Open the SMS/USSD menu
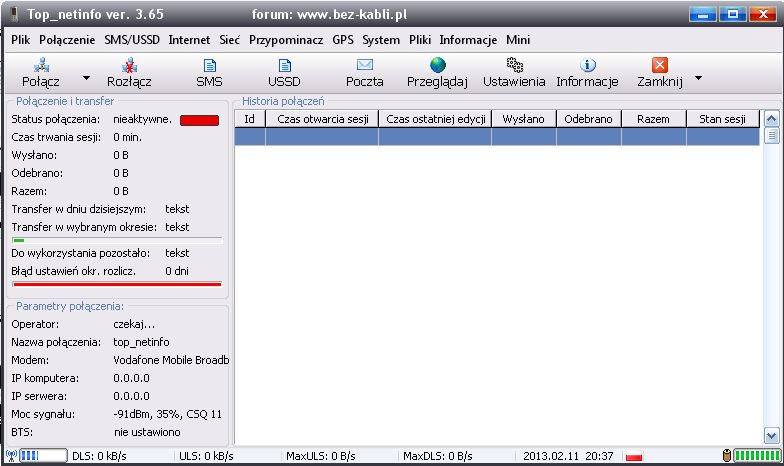This screenshot has height=466, width=784. (x=133, y=40)
